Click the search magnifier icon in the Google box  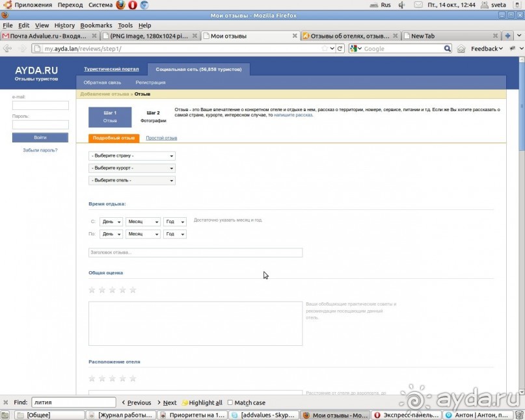tap(447, 49)
